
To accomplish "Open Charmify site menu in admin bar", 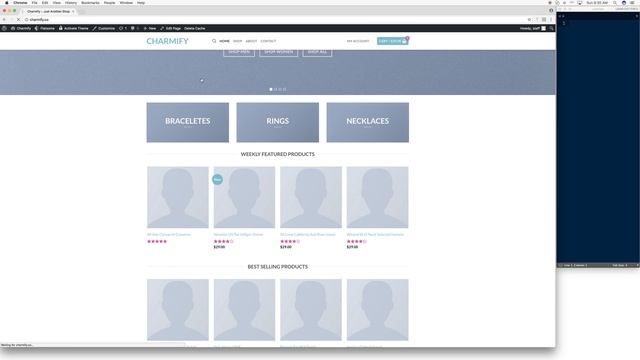I will pyautogui.click(x=21, y=28).
